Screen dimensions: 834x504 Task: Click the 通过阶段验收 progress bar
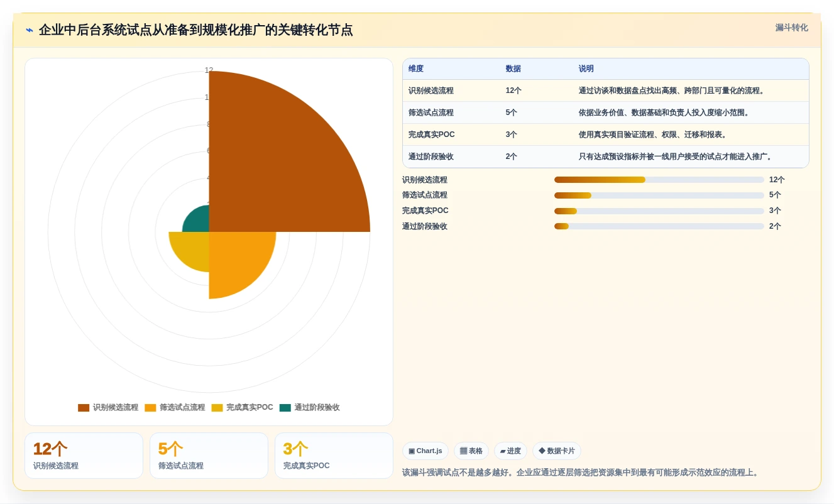(659, 226)
